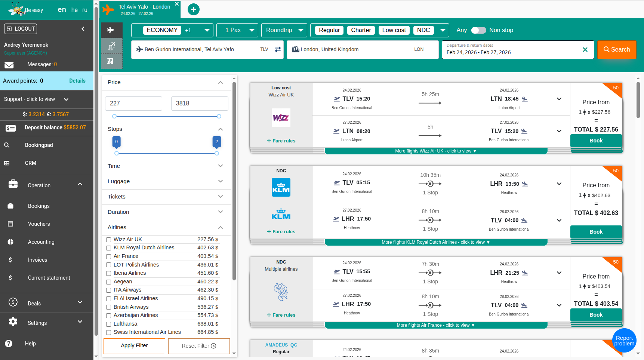This screenshot has height=360, width=644.
Task: Click the minimum price input showing 227
Action: [133, 103]
